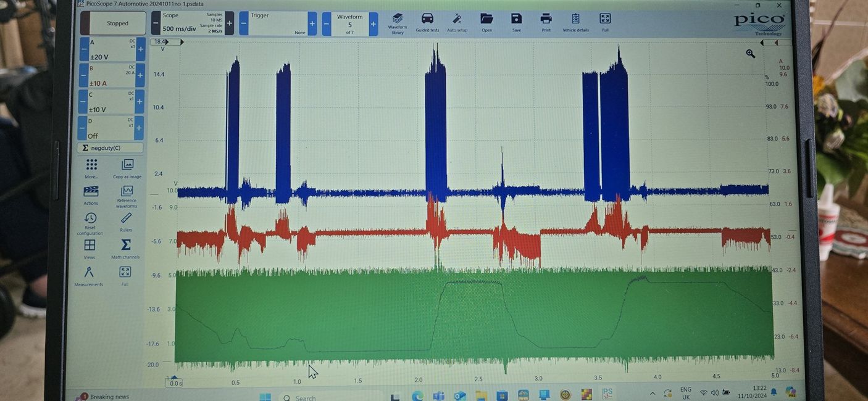Open the Waveform 5 of 7 navigator
868x401 pixels.
point(350,23)
